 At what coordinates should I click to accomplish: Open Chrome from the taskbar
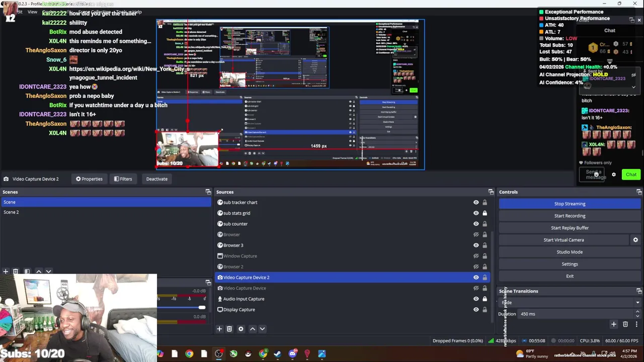tap(189, 354)
